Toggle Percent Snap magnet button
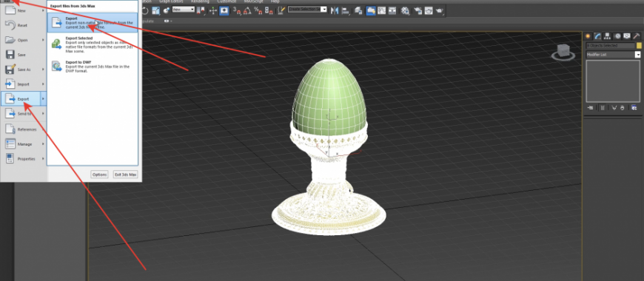Image resolution: width=644 pixels, height=281 pixels. tap(258, 10)
